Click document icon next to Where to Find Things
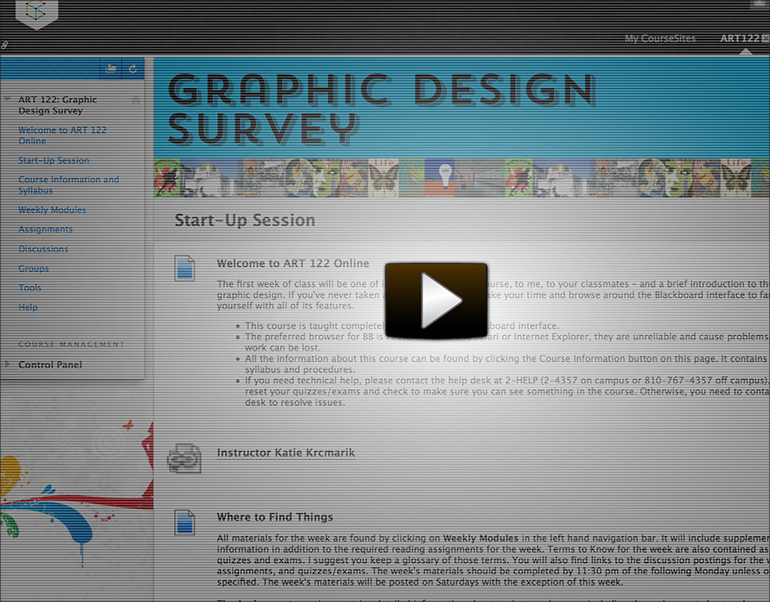The image size is (770, 602). 184,521
